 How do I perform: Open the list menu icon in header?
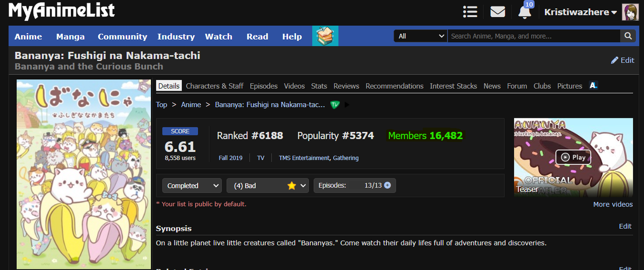click(x=470, y=12)
